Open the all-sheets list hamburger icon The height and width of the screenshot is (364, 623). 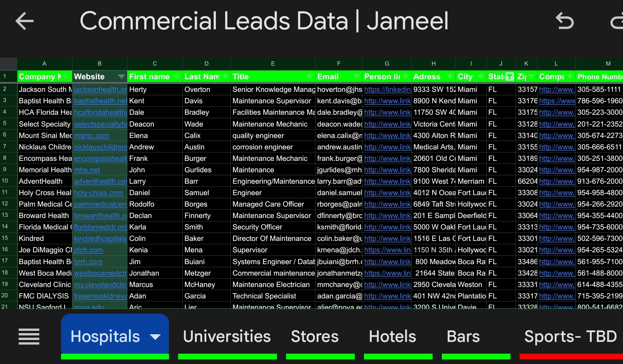click(29, 337)
